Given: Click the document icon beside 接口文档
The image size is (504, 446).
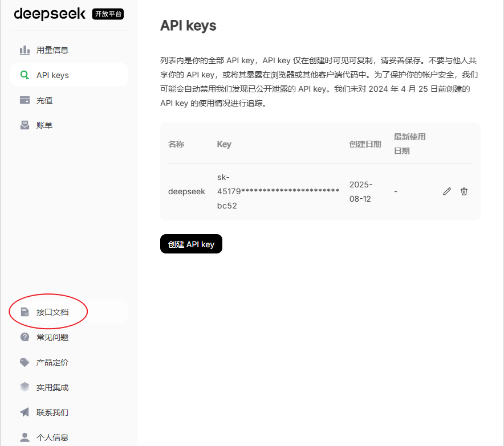Looking at the screenshot, I should point(25,312).
